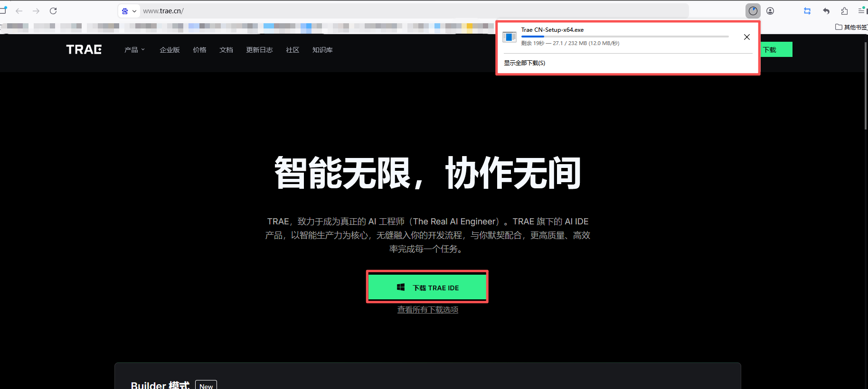The width and height of the screenshot is (868, 389).
Task: Open the 更新日志 nav item
Action: [x=259, y=50]
